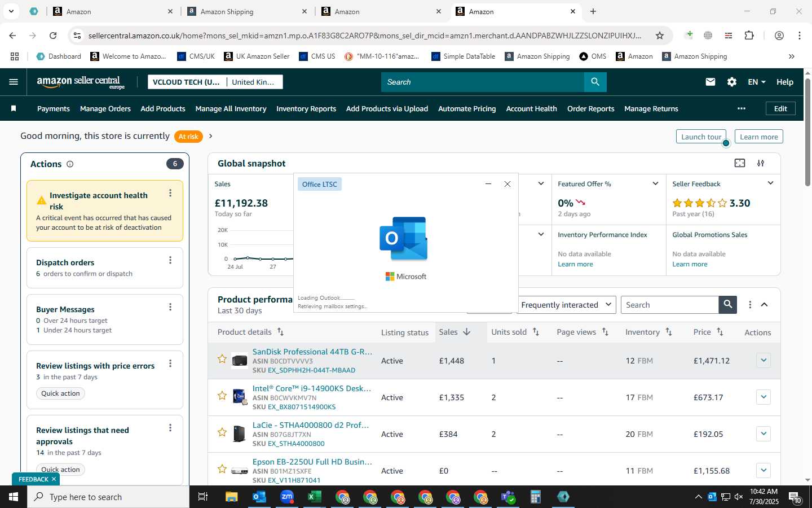
Task: Open options for listings that need approvals
Action: (170, 428)
